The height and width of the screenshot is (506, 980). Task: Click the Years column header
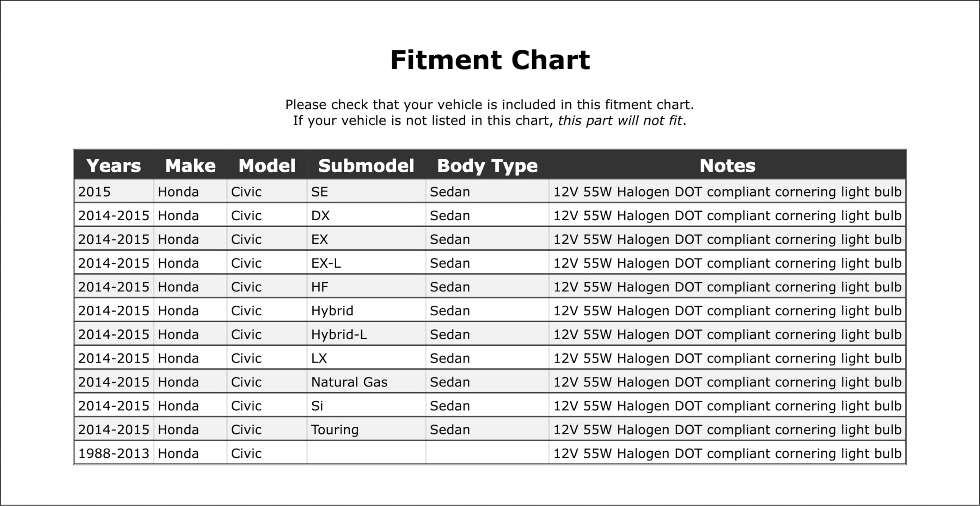114,166
